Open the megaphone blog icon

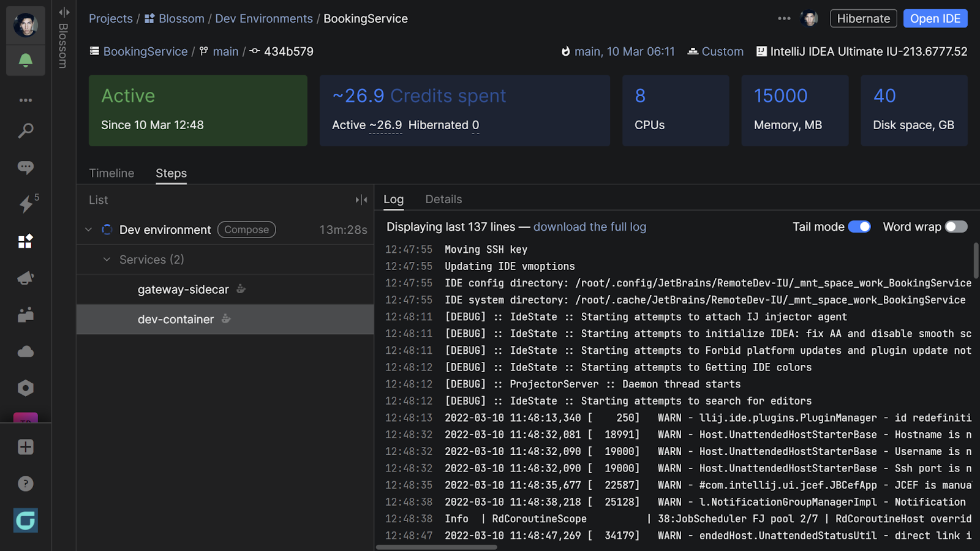tap(26, 278)
